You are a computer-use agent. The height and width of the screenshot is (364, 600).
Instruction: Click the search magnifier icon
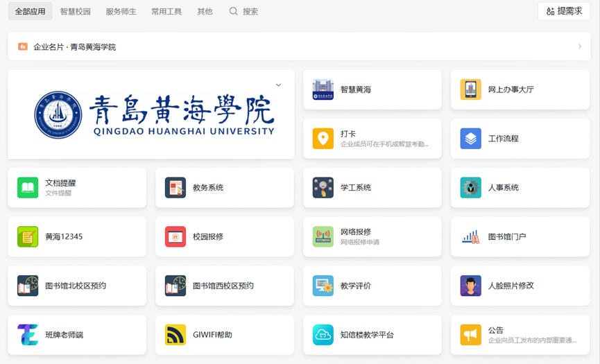pos(234,12)
